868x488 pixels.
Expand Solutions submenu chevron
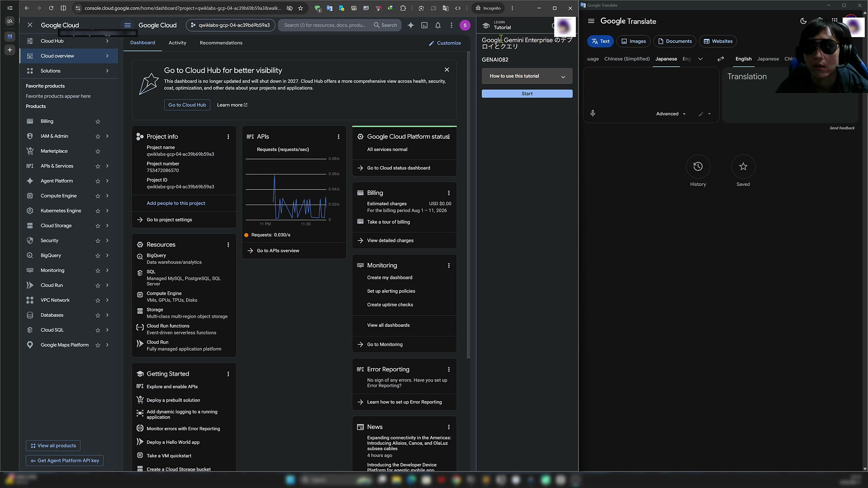pyautogui.click(x=107, y=71)
